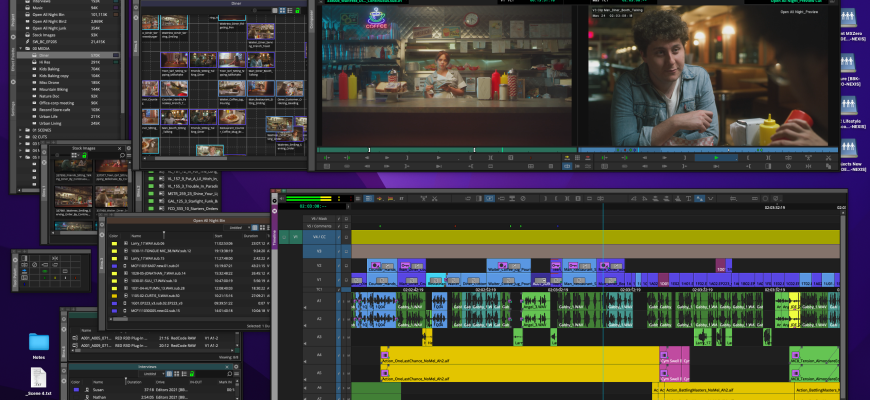Screen dimensions: 870x400
Task: Toggle the V4 / CC track selector
Action: (319, 237)
